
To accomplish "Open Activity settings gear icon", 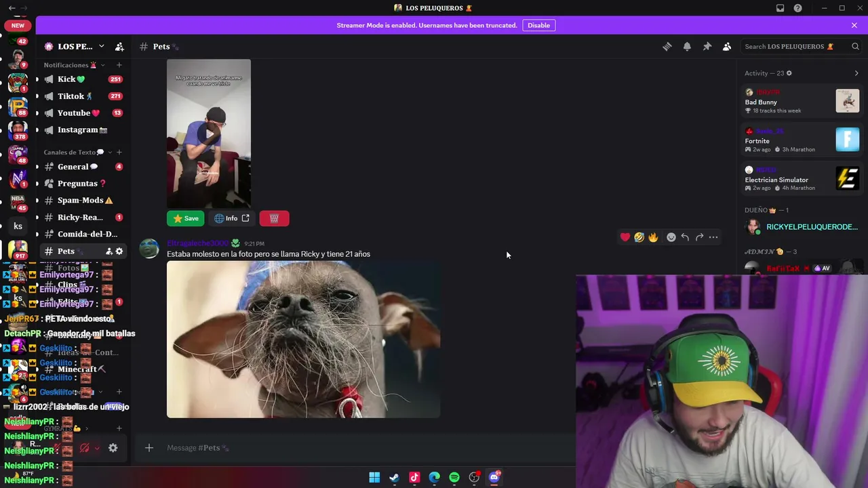I will click(789, 73).
